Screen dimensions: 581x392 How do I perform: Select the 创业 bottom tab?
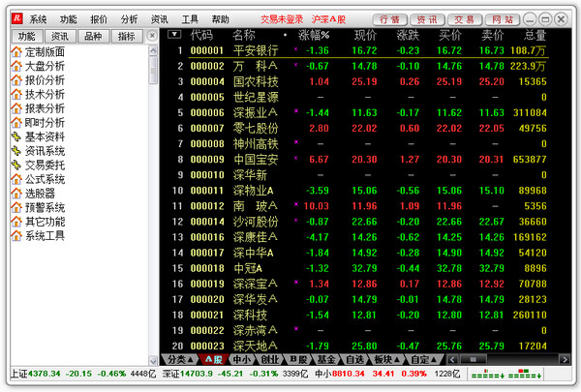pyautogui.click(x=270, y=359)
